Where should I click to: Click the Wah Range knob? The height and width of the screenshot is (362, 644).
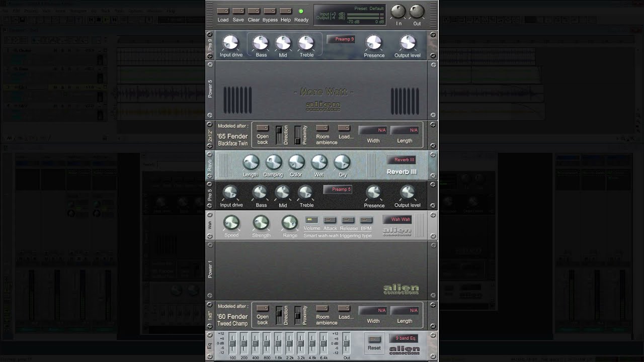pos(290,223)
